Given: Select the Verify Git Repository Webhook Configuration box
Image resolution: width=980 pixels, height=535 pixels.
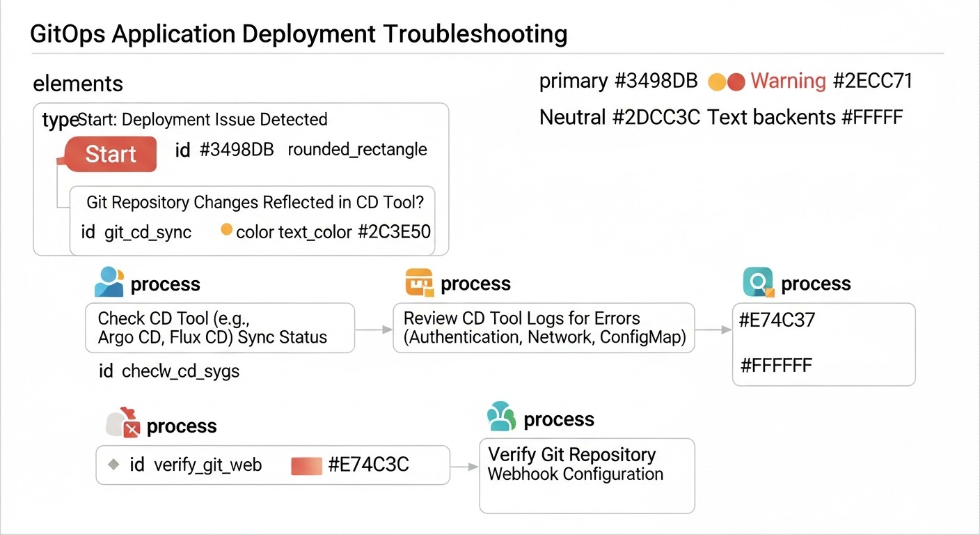Looking at the screenshot, I should (x=587, y=475).
